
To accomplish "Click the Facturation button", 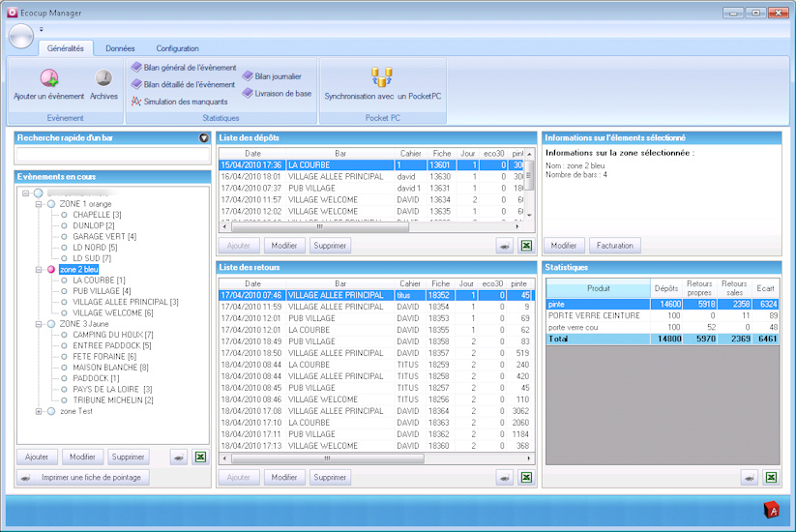I will coord(613,246).
